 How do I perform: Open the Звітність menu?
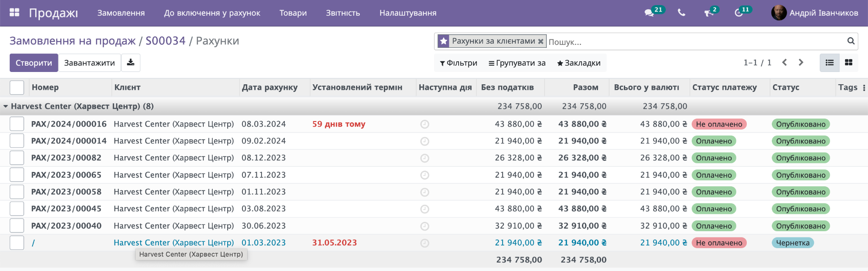click(x=343, y=13)
